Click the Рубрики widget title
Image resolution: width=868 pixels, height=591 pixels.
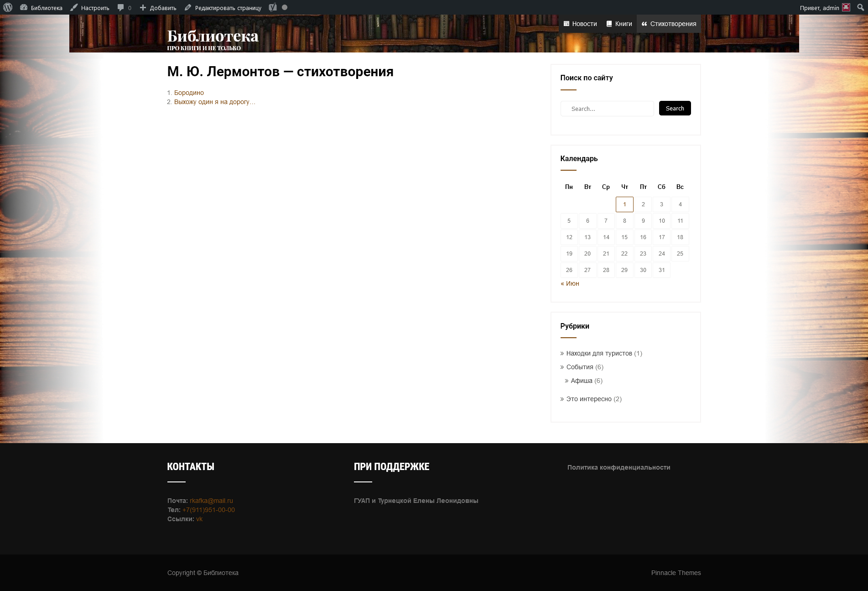point(575,326)
